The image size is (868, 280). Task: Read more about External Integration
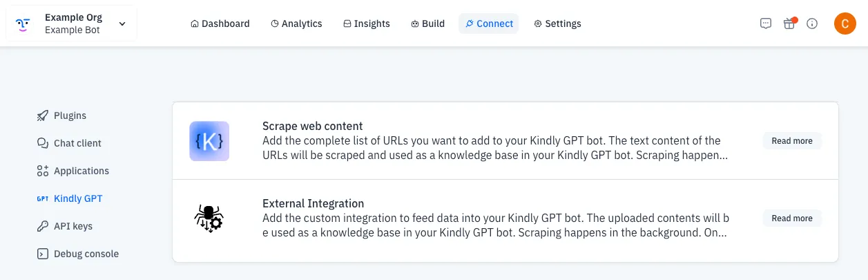pos(792,218)
